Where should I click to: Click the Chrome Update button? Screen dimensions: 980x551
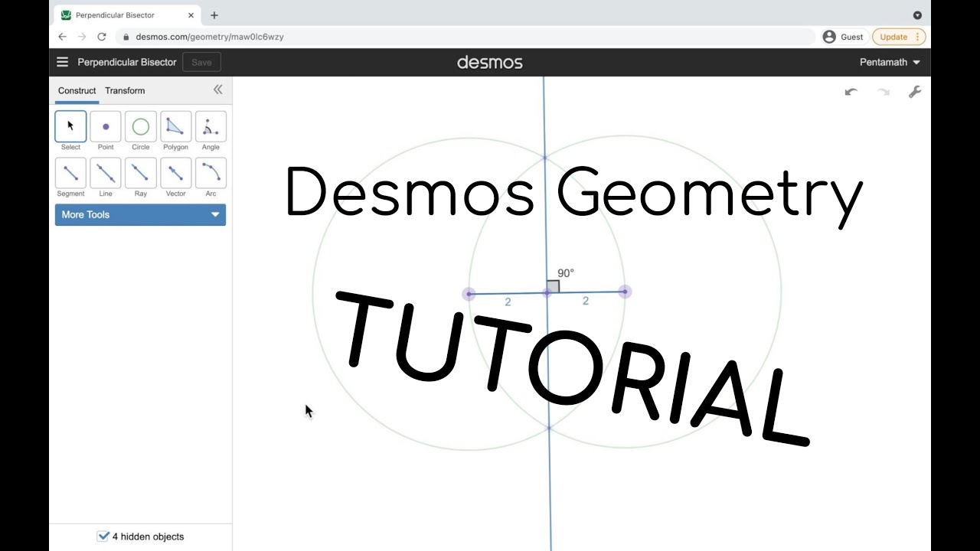point(899,37)
